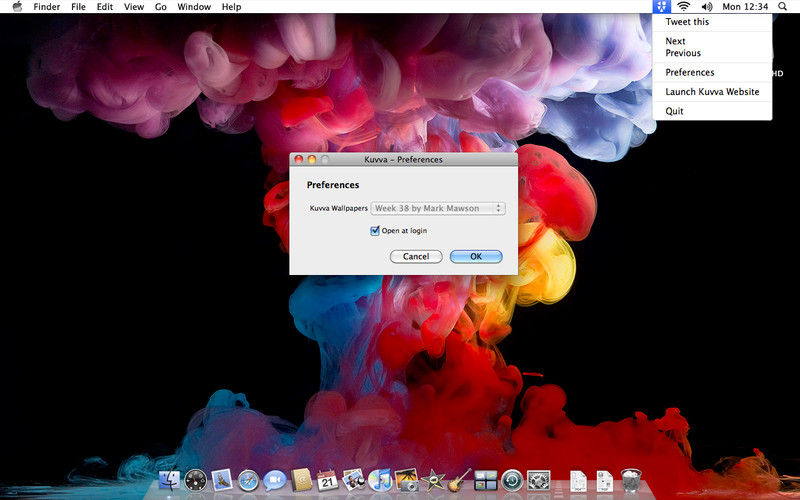Launch Safari compass icon
This screenshot has width=800, height=500.
[248, 481]
